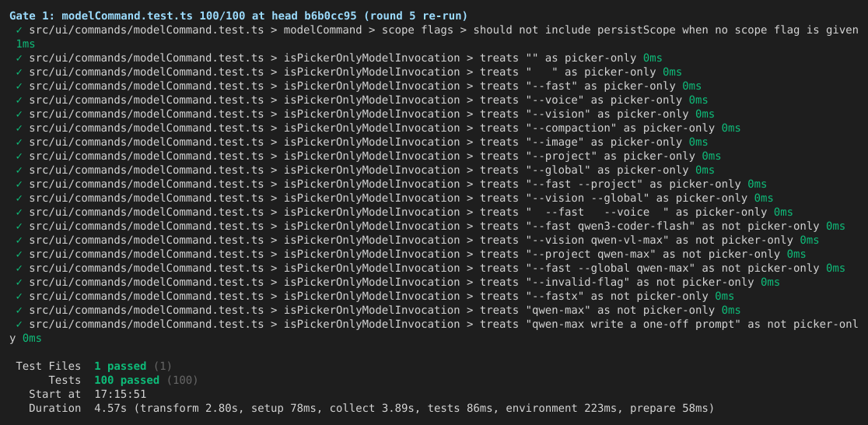The image size is (868, 425).
Task: Click the checkmark beside the "--fastx" test line
Action: pos(19,297)
